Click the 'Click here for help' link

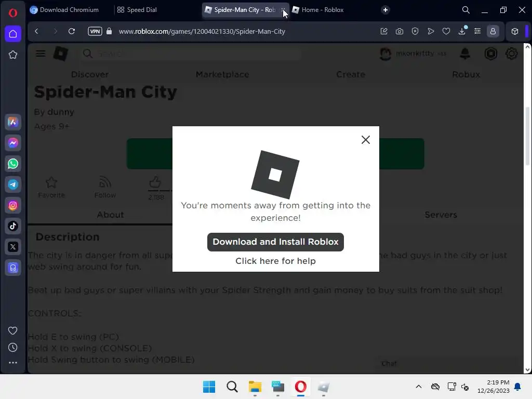coord(275,261)
